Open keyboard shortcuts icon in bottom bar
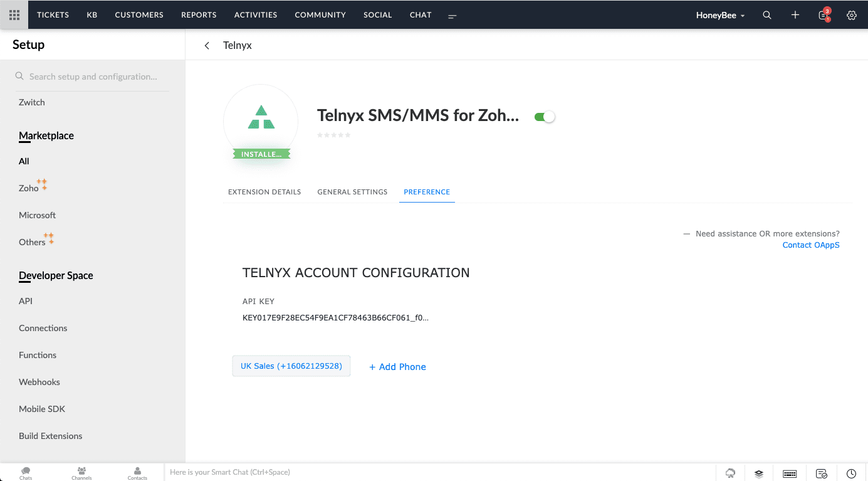Image resolution: width=868 pixels, height=481 pixels. tap(790, 473)
